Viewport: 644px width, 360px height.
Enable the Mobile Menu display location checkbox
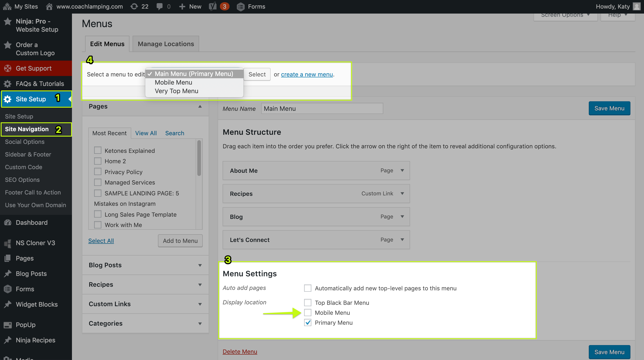click(x=308, y=313)
